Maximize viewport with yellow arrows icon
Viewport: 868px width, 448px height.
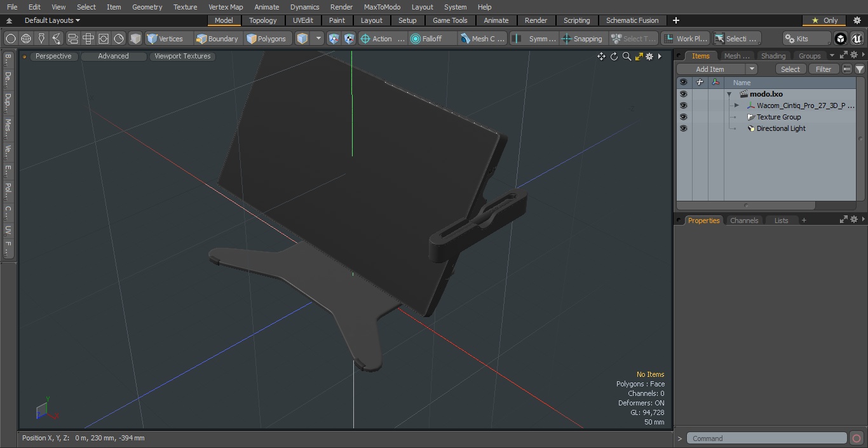639,57
